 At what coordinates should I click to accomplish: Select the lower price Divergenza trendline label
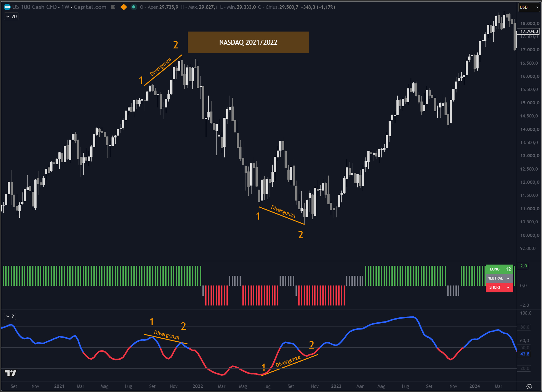click(x=283, y=211)
